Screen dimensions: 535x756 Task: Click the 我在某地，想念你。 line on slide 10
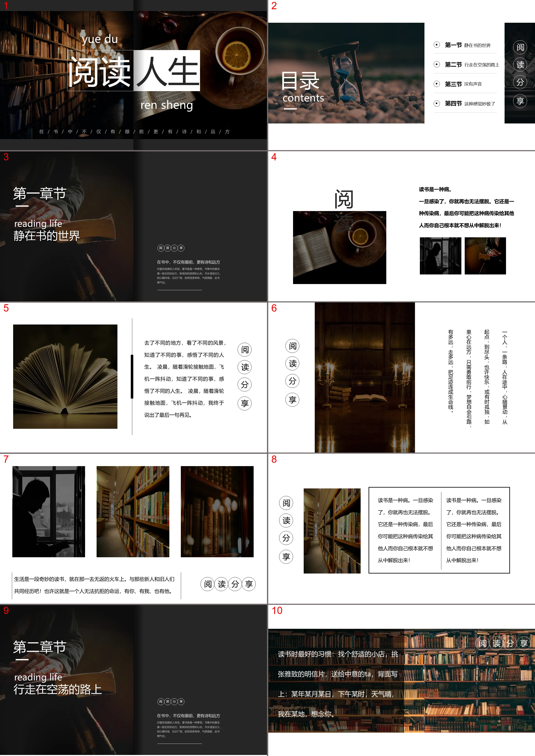[x=307, y=714]
